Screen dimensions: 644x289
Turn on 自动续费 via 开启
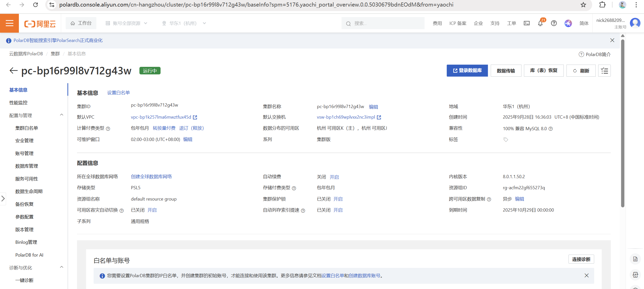[x=334, y=177]
